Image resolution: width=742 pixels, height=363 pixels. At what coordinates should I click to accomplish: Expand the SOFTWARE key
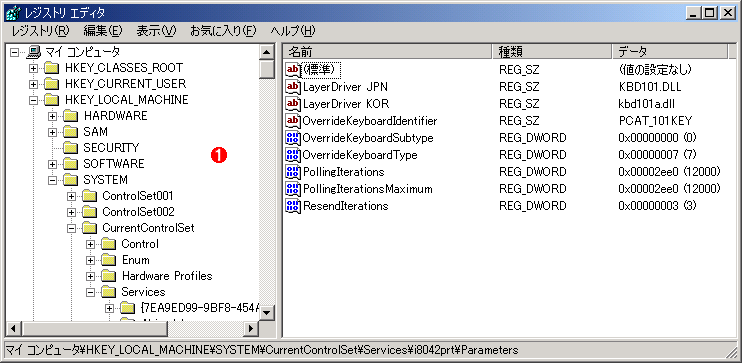click(x=53, y=164)
